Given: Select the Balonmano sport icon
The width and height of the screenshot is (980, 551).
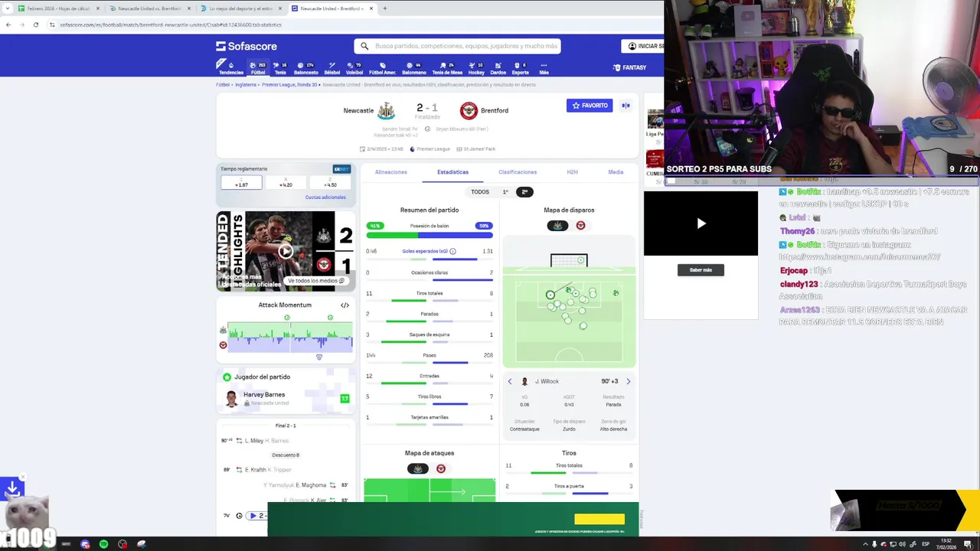Looking at the screenshot, I should 413,68.
